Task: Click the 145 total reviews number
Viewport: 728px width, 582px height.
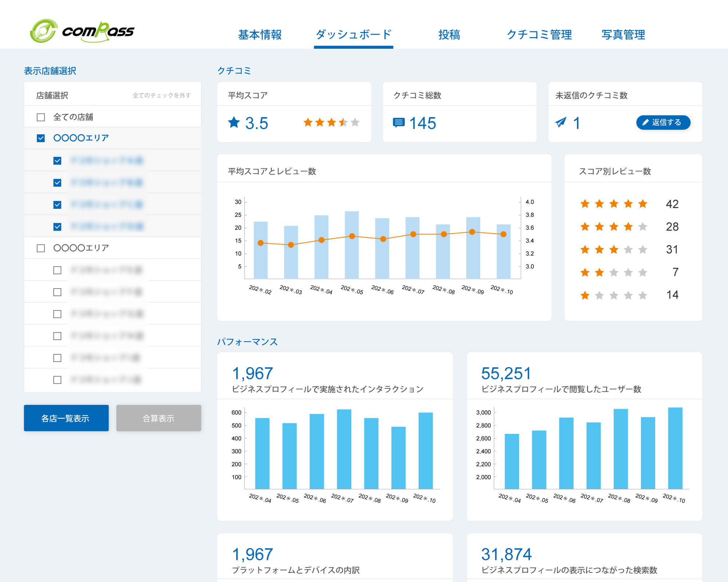Action: click(x=423, y=123)
